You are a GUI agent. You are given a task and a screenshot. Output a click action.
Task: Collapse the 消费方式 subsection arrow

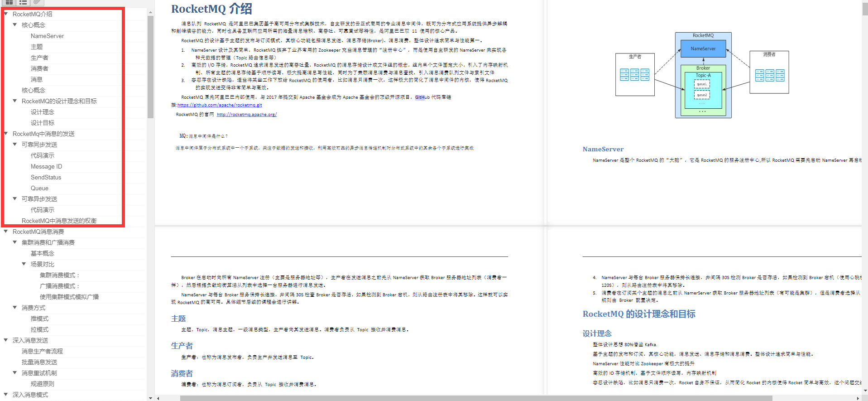tap(15, 308)
